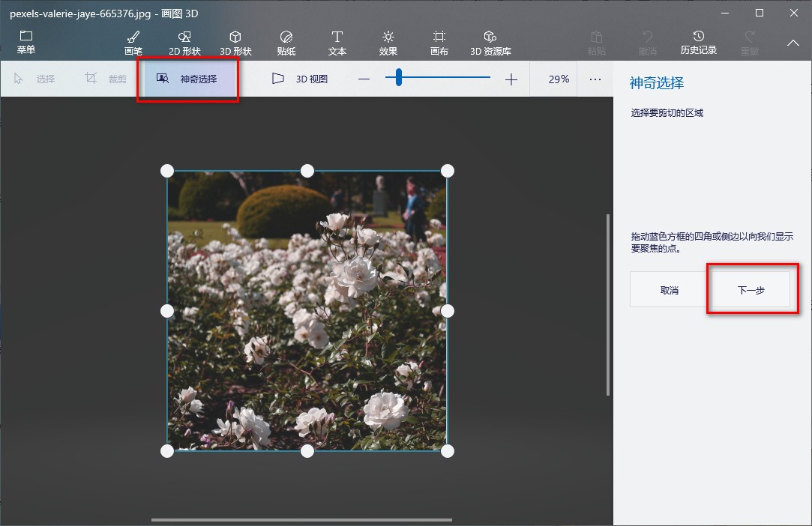Collapse the ribbon with the chevron arrow
The width and height of the screenshot is (812, 526).
(x=793, y=43)
